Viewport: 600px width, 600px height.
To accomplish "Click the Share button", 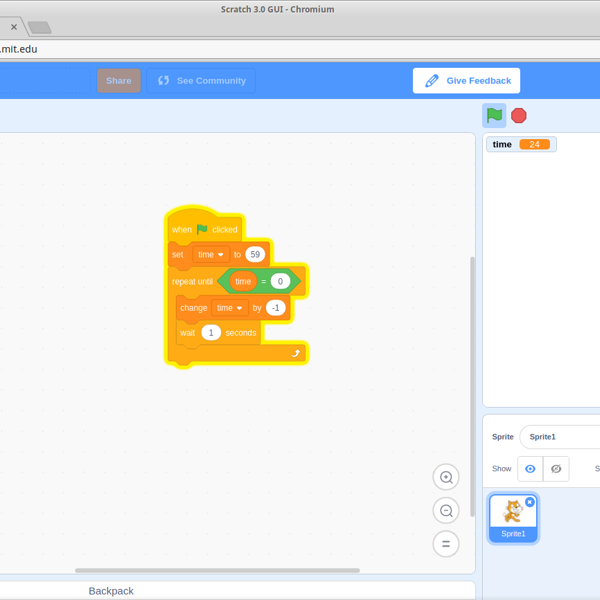I will (x=119, y=81).
